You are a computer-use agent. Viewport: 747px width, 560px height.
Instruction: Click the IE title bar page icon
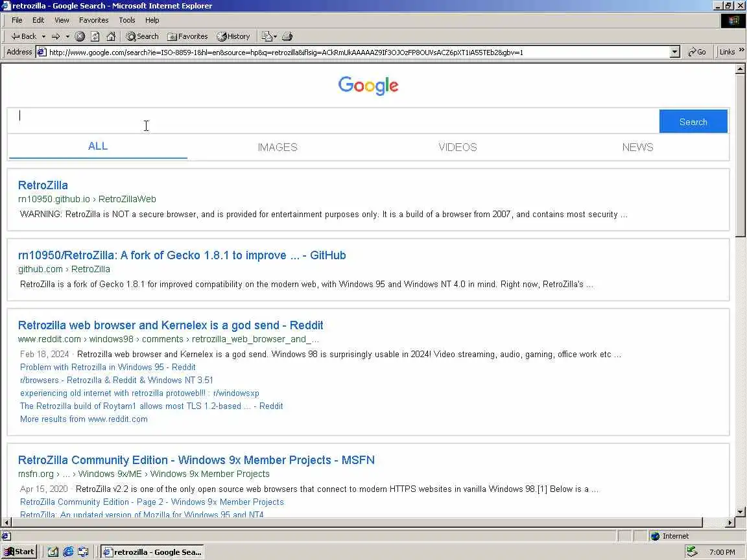pos(6,6)
